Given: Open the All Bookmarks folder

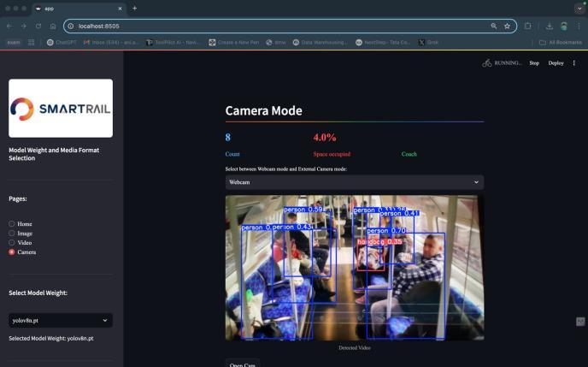Looking at the screenshot, I should click(x=561, y=43).
